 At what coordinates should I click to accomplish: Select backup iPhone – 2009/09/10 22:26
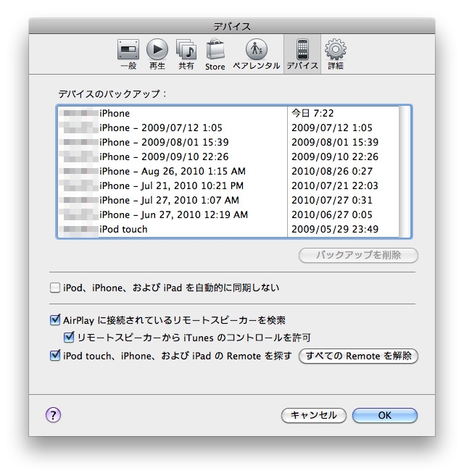228,157
